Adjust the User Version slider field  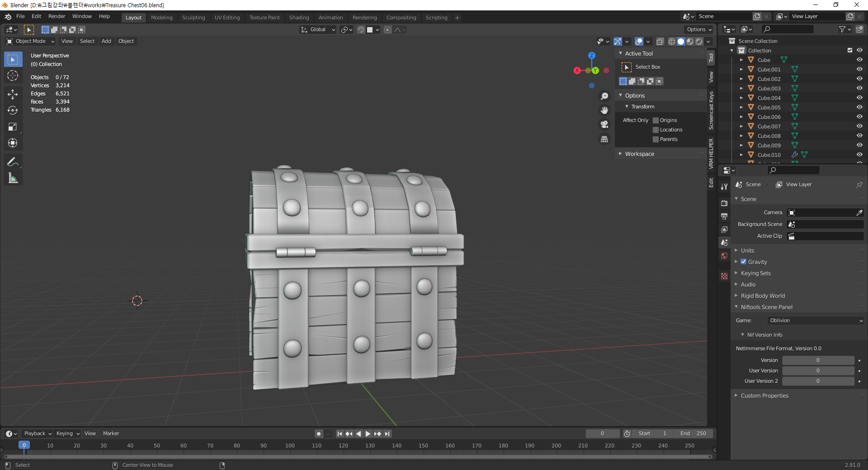click(x=818, y=371)
